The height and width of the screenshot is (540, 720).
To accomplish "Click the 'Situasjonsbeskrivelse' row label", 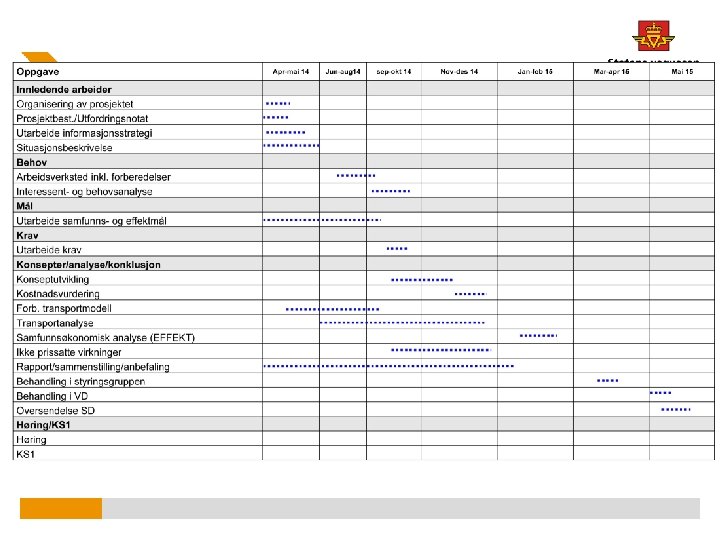I will (64, 148).
